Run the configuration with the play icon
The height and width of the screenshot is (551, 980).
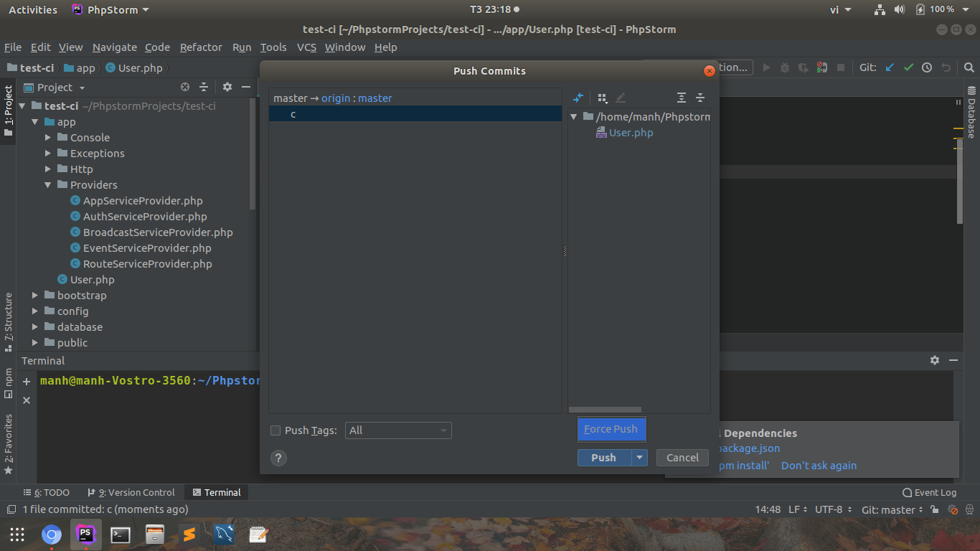[766, 67]
